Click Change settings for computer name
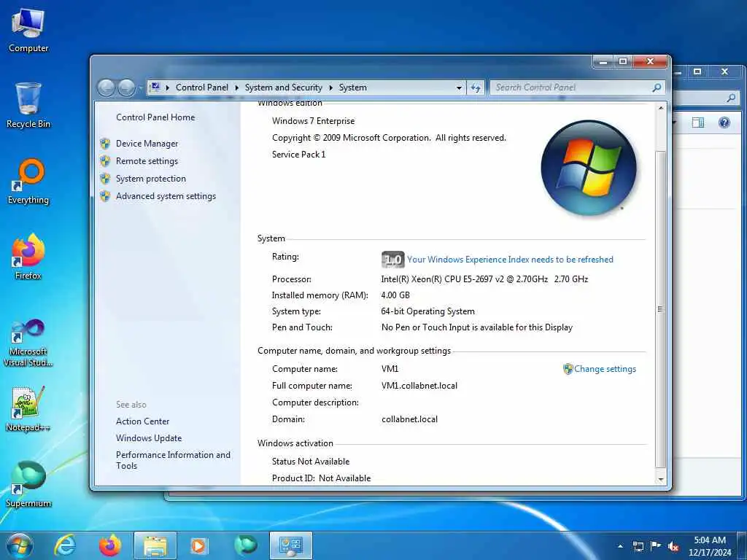This screenshot has width=747, height=560. point(605,368)
